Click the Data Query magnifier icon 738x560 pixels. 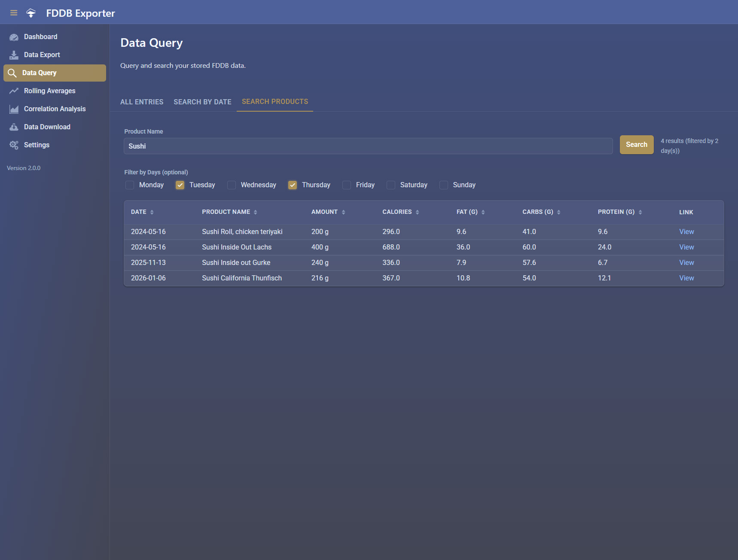(12, 73)
